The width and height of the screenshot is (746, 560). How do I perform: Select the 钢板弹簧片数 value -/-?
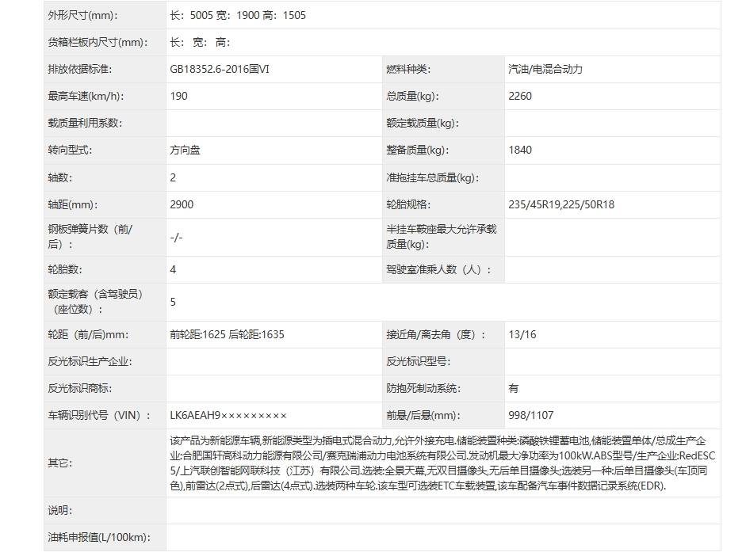[176, 235]
